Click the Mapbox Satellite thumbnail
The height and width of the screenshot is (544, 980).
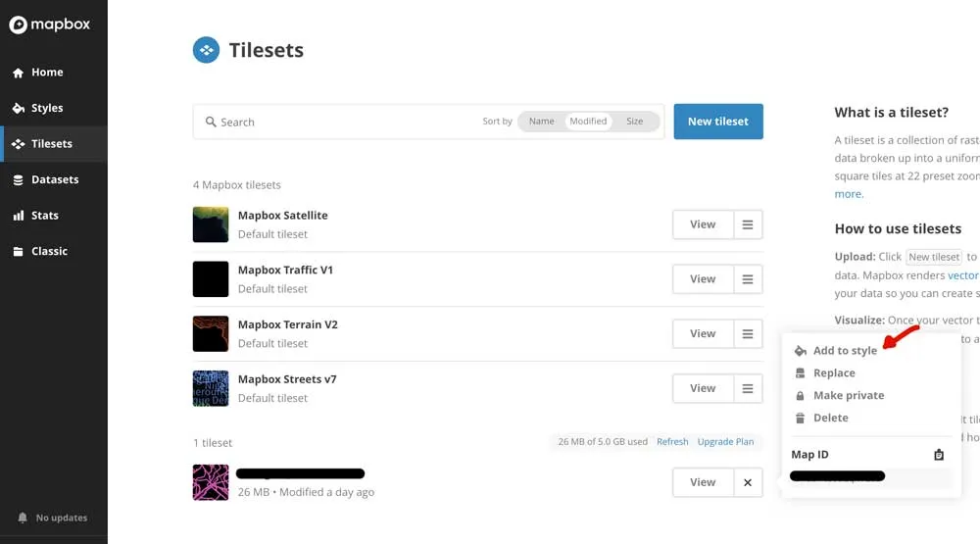click(211, 224)
